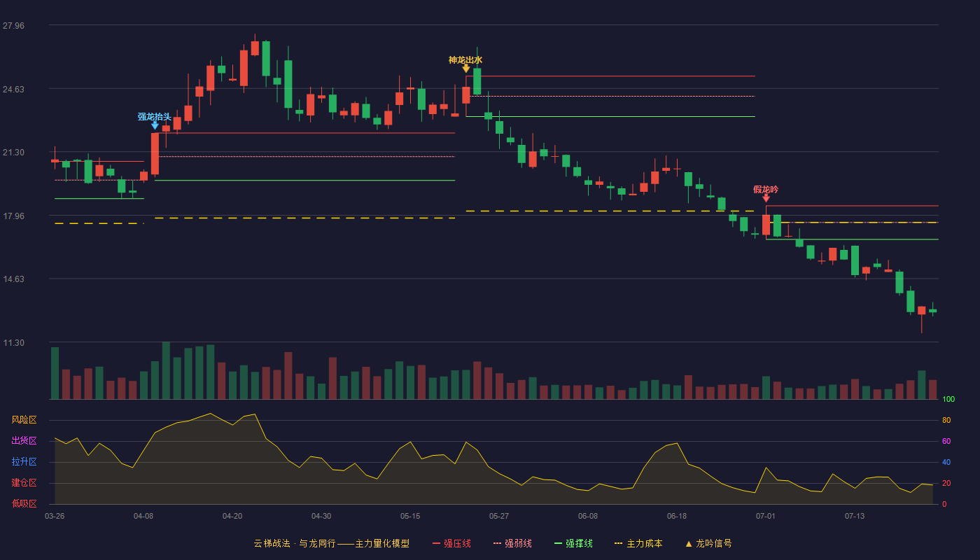Toggle the 强压线 legend series
The width and height of the screenshot is (980, 560).
click(x=451, y=543)
